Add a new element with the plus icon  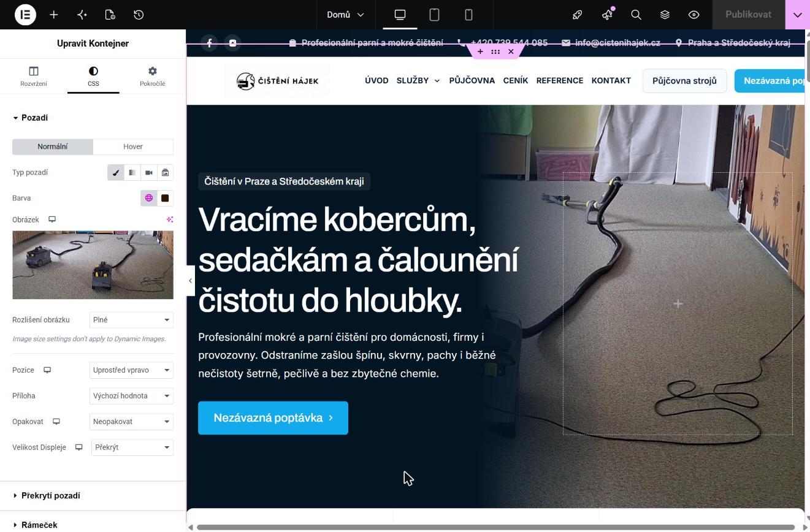pos(54,15)
